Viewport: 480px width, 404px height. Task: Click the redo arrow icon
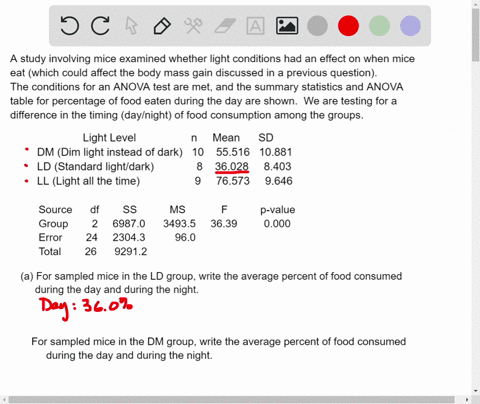click(x=100, y=26)
